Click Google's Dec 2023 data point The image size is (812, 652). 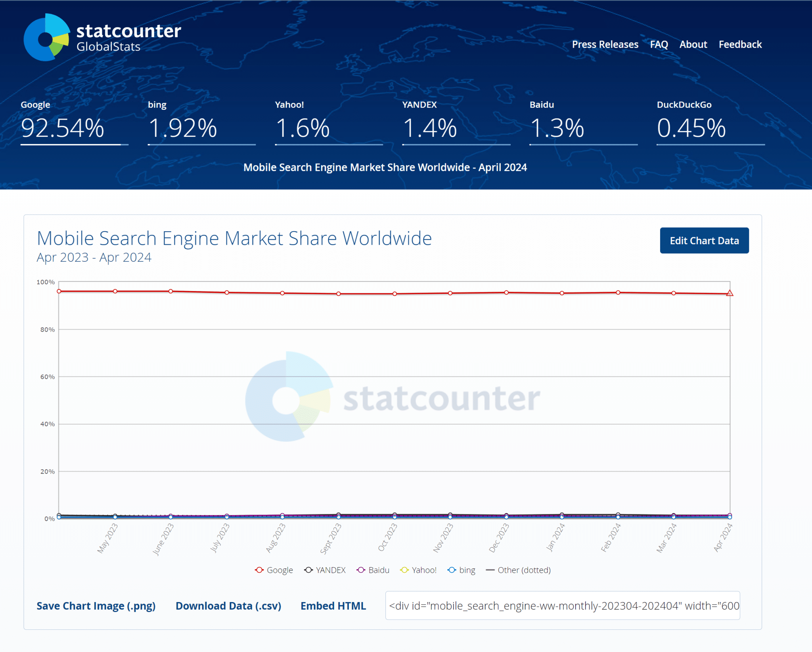[506, 293]
